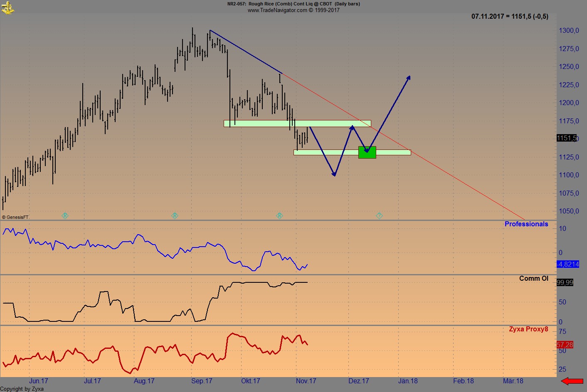
Task: Select the Zyxa Proxy8 indicator label
Action: point(529,329)
